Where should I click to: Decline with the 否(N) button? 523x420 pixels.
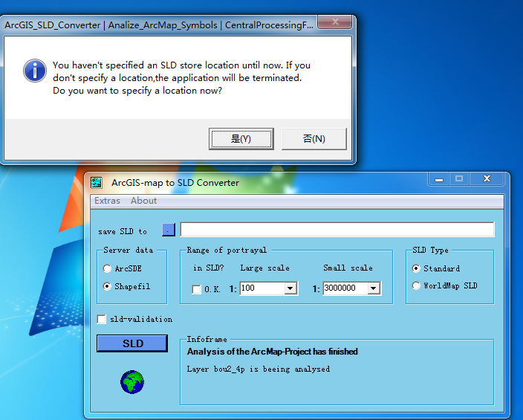pyautogui.click(x=314, y=139)
